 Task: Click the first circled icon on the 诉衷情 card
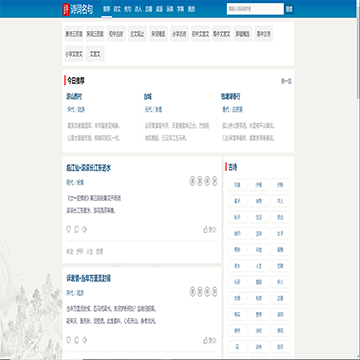(192, 292)
